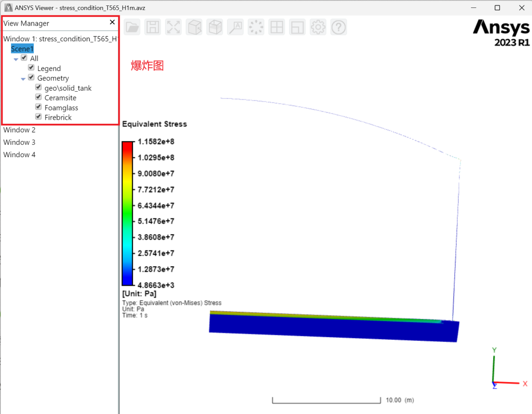The width and height of the screenshot is (532, 414).
Task: Open settings with the gear icon
Action: point(318,27)
